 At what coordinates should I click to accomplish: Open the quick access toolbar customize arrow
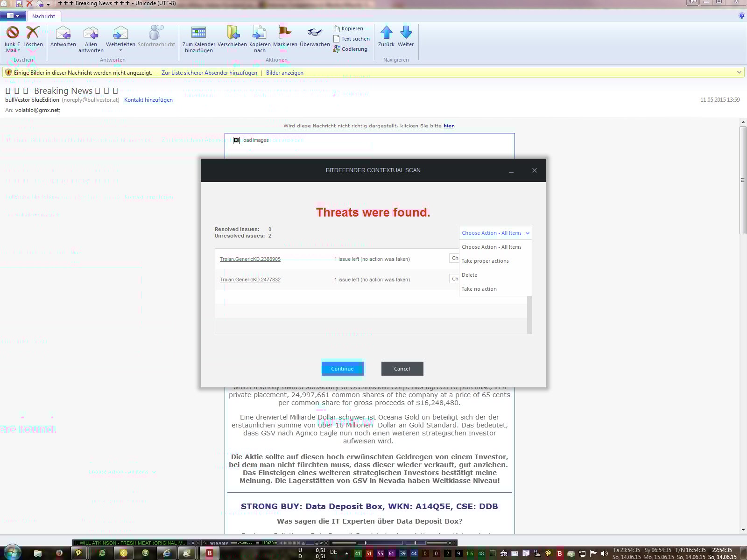pyautogui.click(x=48, y=4)
